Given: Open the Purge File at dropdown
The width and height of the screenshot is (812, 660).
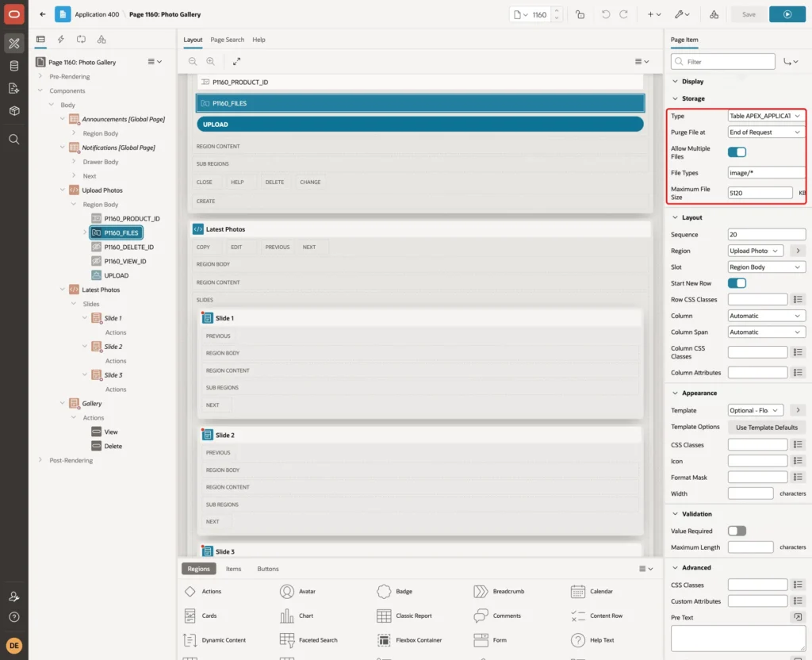Looking at the screenshot, I should pyautogui.click(x=766, y=132).
